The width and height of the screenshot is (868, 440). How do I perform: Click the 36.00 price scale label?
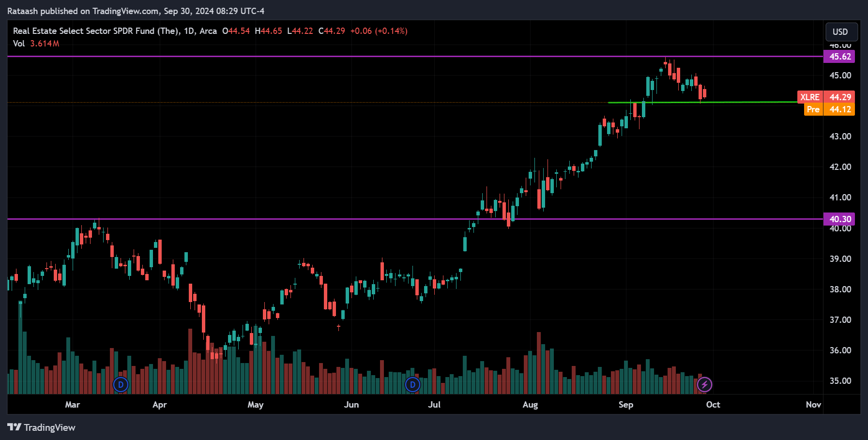tap(840, 350)
